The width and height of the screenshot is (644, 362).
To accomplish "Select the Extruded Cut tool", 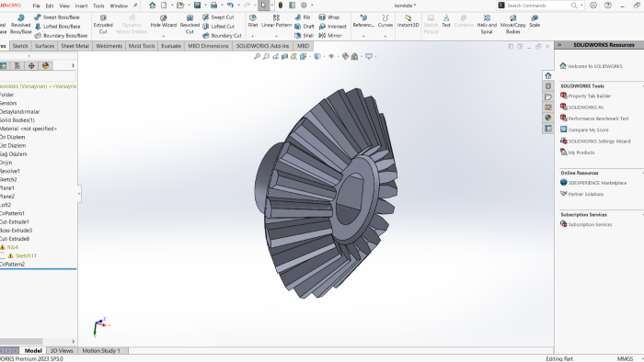I will tap(103, 25).
